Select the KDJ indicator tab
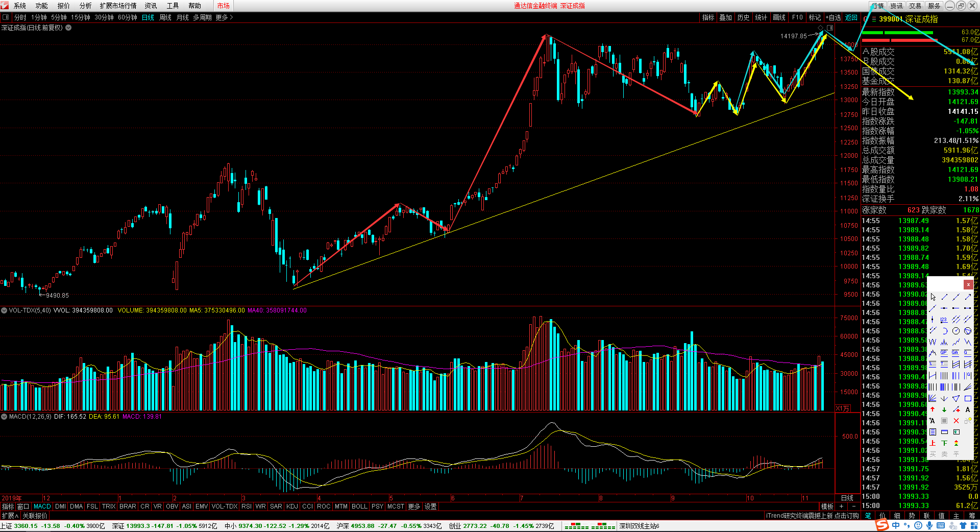The width and height of the screenshot is (980, 532). [292, 506]
